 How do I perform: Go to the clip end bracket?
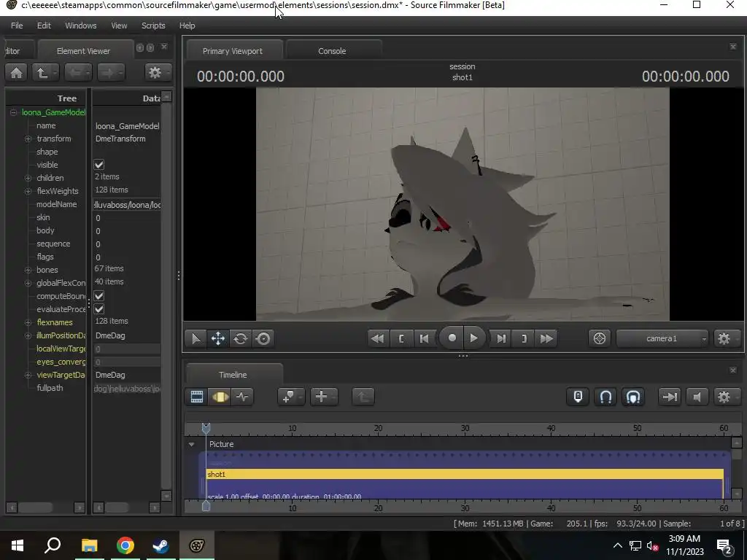click(x=524, y=338)
